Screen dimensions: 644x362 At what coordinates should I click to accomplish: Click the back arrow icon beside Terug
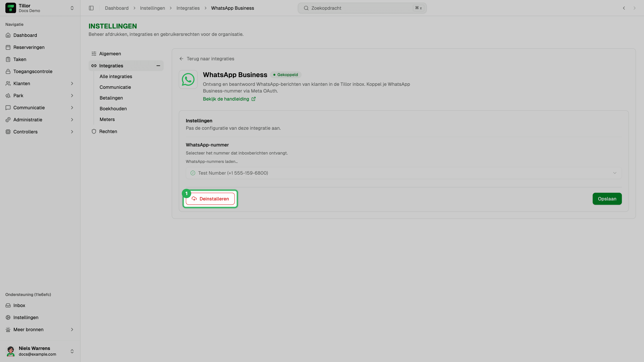point(181,59)
